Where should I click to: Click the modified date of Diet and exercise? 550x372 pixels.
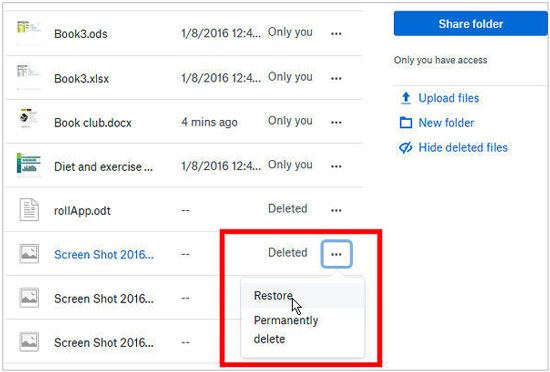point(221,165)
